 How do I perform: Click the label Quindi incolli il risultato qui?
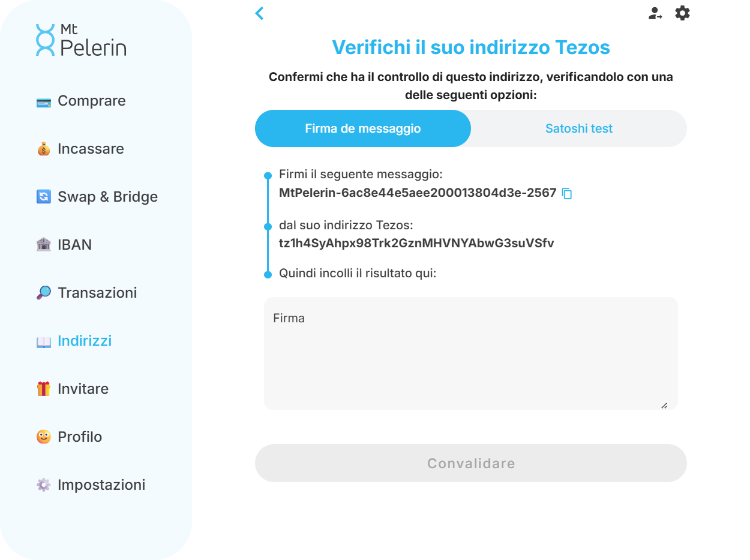pyautogui.click(x=358, y=273)
